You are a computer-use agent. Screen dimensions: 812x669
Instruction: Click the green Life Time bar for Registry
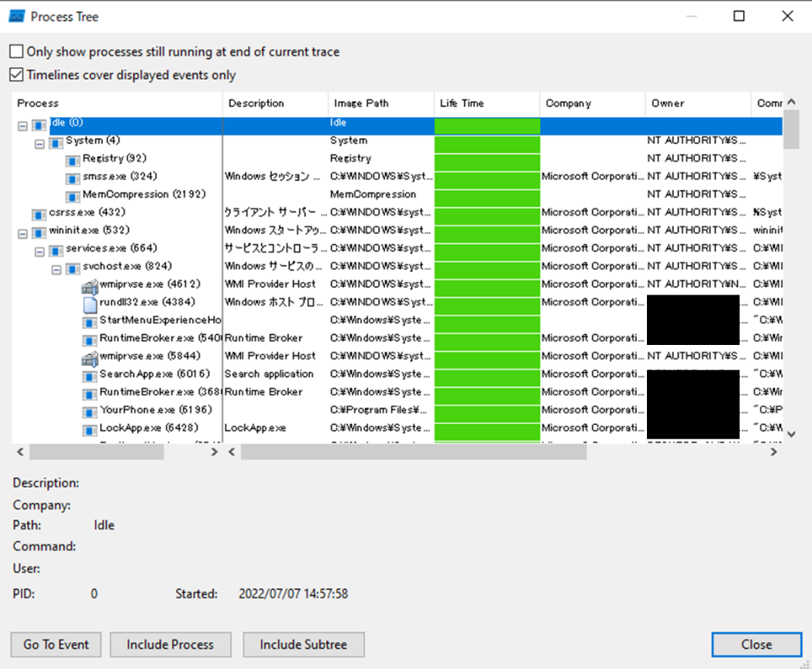coord(487,159)
